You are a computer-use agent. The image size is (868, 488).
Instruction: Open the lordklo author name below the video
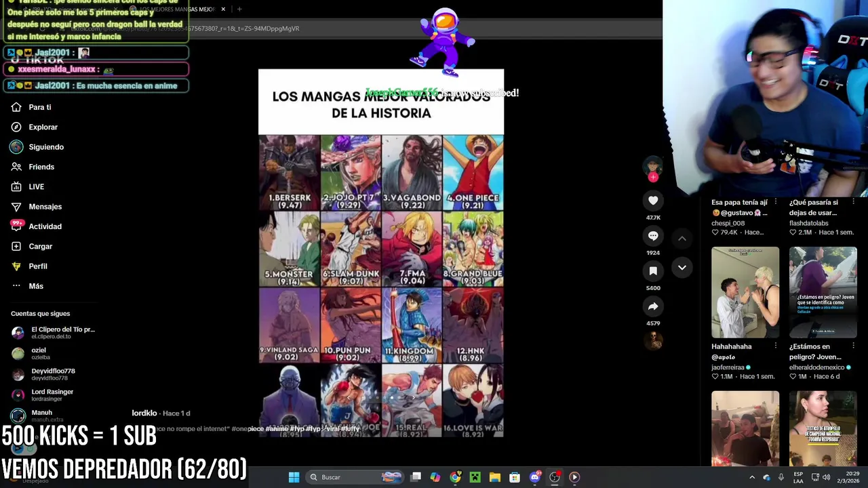tap(144, 413)
